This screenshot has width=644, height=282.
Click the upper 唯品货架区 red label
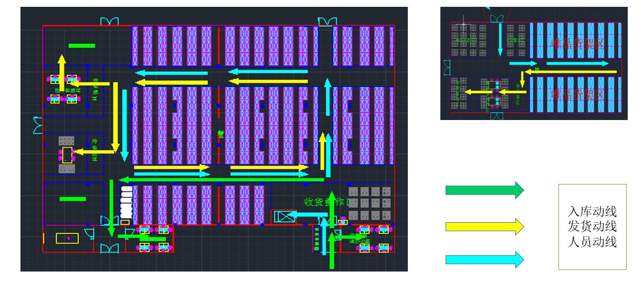[x=577, y=44]
